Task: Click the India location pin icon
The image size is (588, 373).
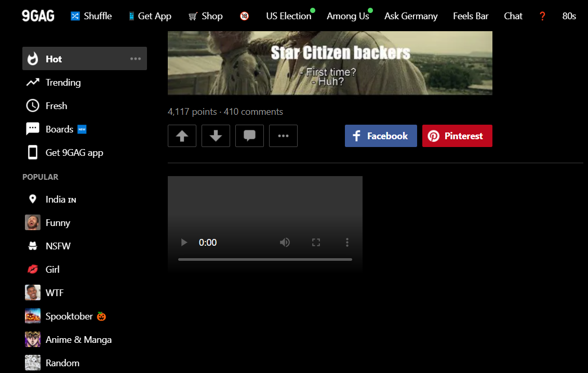Action: click(x=33, y=199)
